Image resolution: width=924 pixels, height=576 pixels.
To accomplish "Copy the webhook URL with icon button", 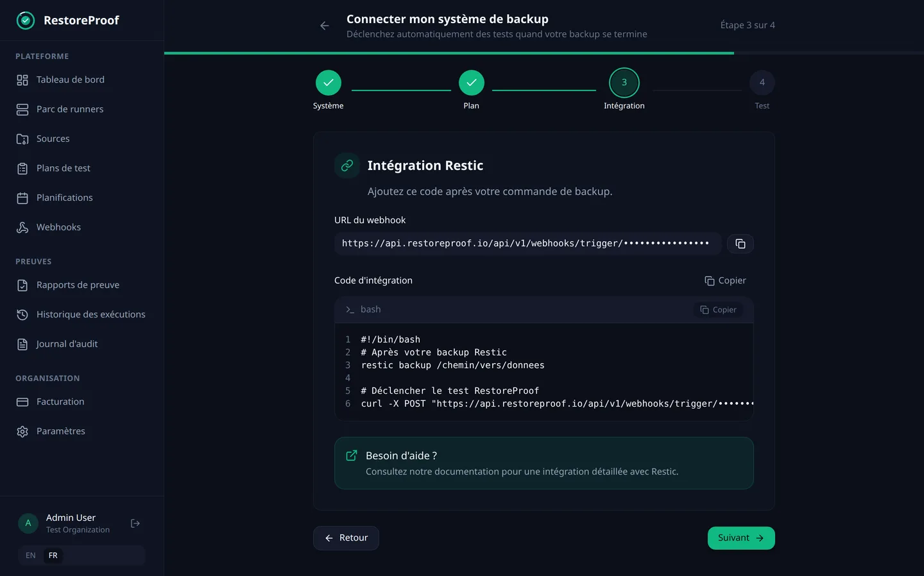I will 740,244.
